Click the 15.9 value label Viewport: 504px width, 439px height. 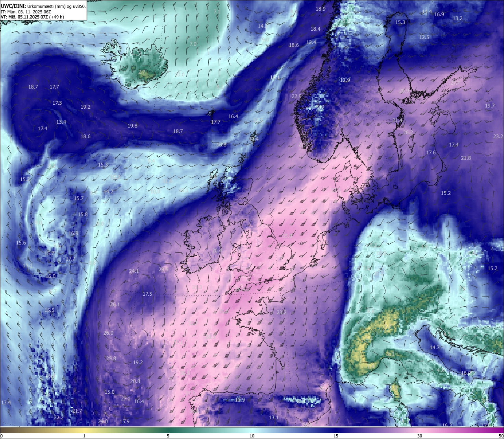[x=124, y=422]
